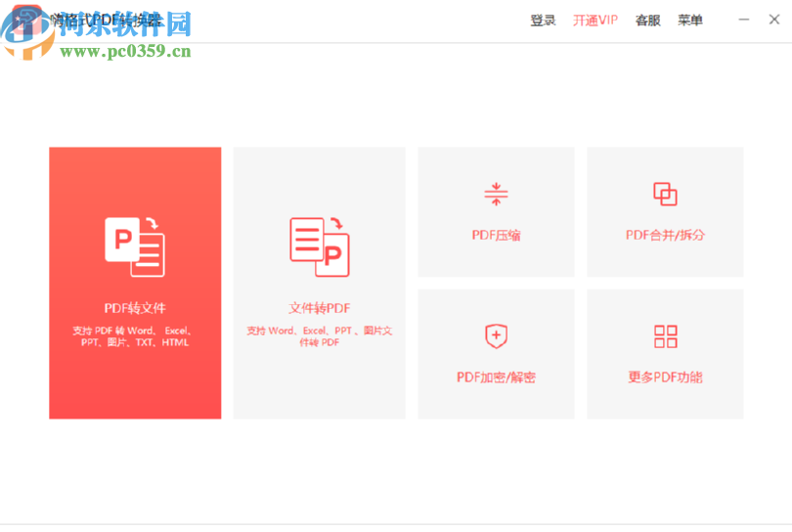Minimize the converter window
Viewport: 792px width, 532px height.
pos(744,20)
